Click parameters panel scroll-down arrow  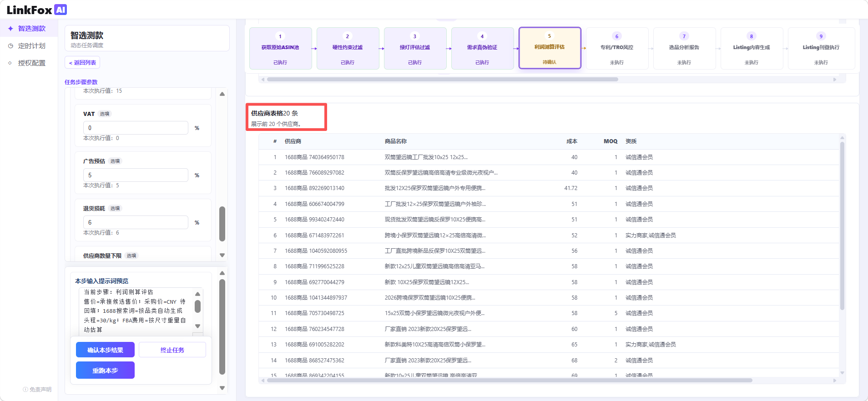click(222, 256)
